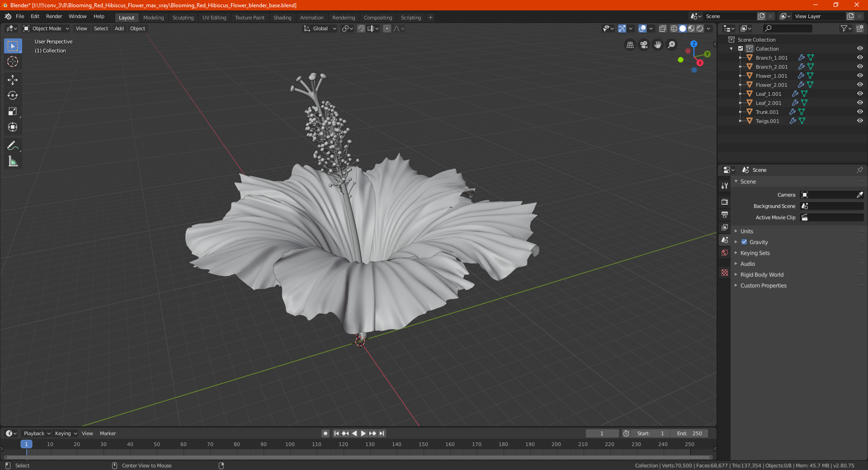Toggle orthographic grid view button in viewport
The image size is (868, 470).
click(x=630, y=45)
